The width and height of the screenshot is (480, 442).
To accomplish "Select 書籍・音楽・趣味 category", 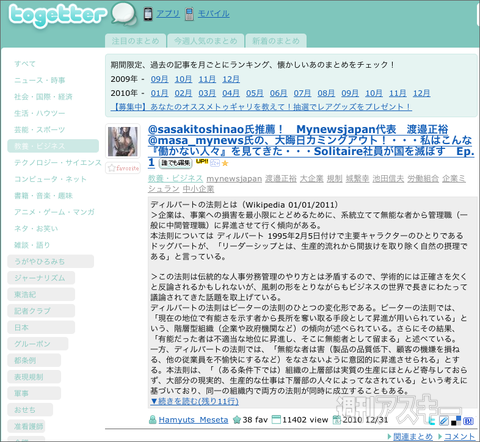I will coord(43,195).
